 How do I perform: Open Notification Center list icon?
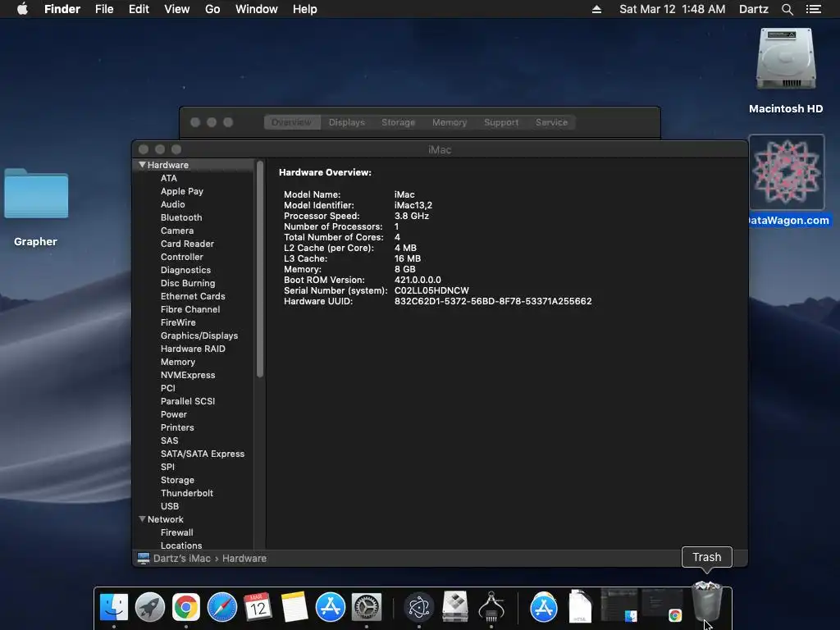pyautogui.click(x=814, y=9)
